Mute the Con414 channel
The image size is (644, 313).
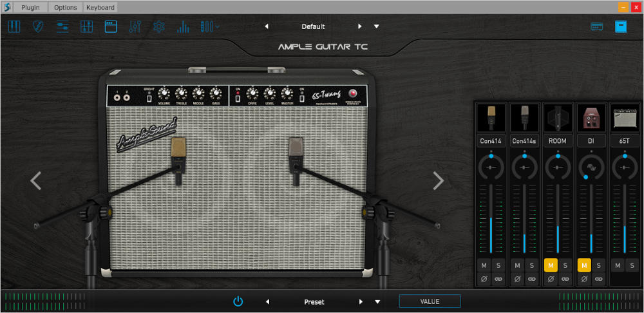tap(484, 265)
